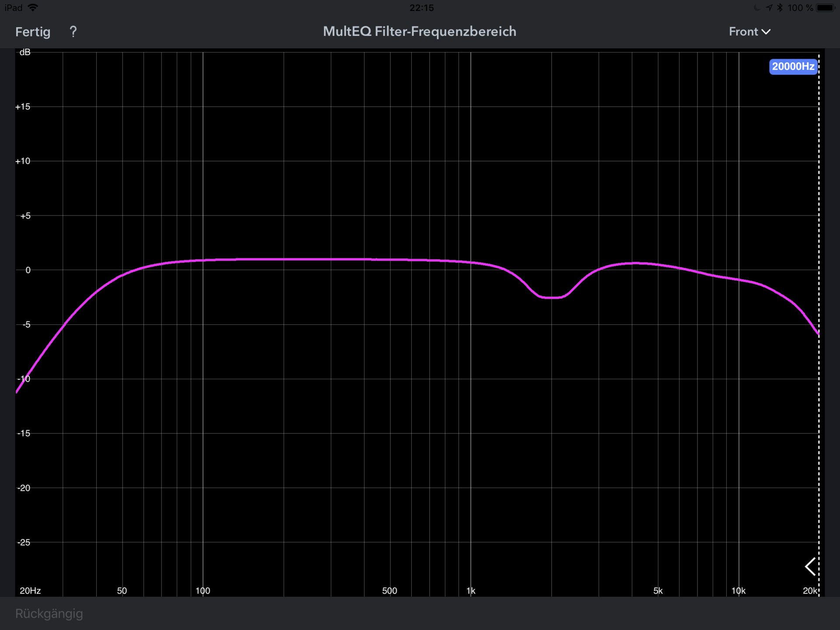Click the left chevron arrow handle
Image resolution: width=840 pixels, height=630 pixels.
(810, 567)
